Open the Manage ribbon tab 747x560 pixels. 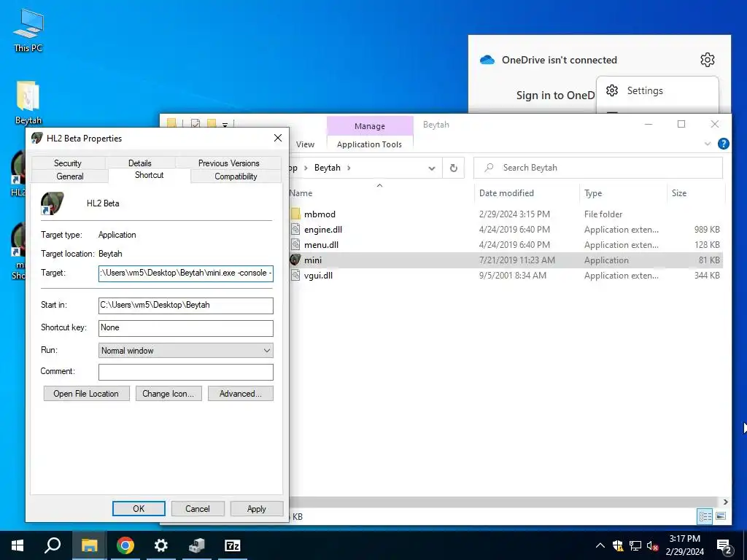tap(370, 125)
